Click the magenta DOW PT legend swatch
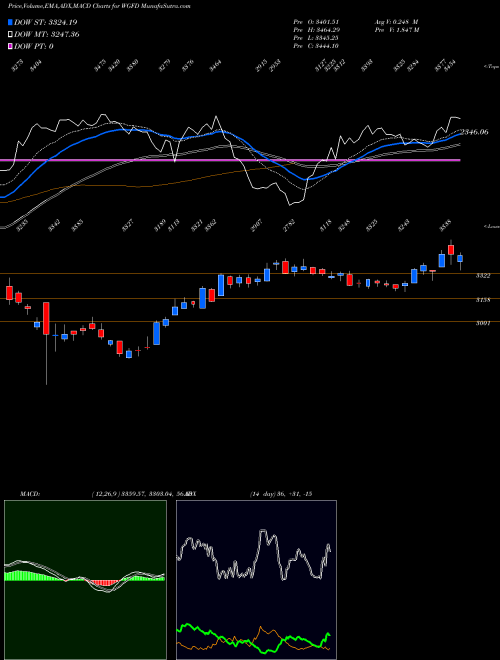 click(x=10, y=46)
